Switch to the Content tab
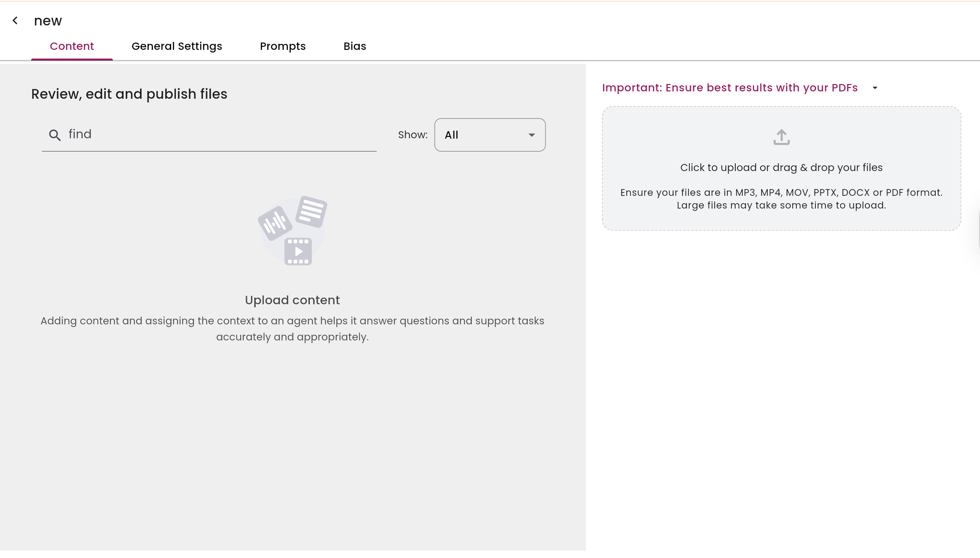The image size is (980, 558). (x=72, y=47)
